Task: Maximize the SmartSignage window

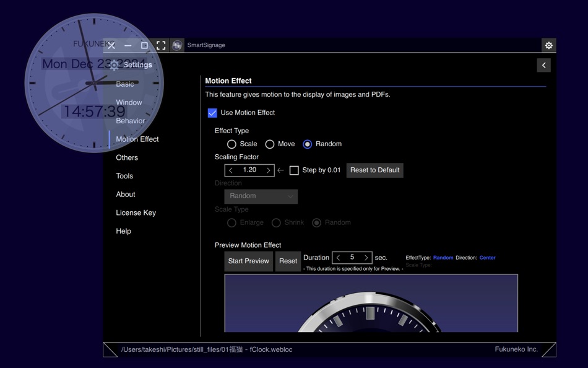Action: [144, 45]
